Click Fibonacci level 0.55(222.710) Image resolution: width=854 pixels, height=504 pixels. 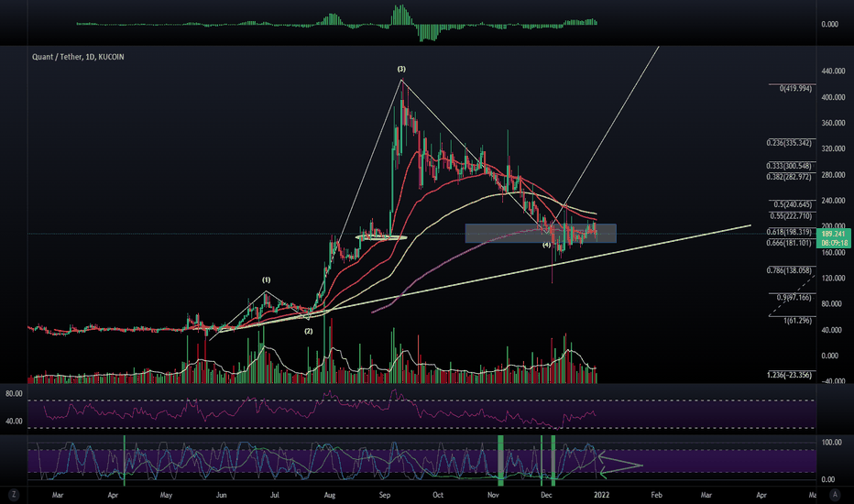tap(791, 216)
